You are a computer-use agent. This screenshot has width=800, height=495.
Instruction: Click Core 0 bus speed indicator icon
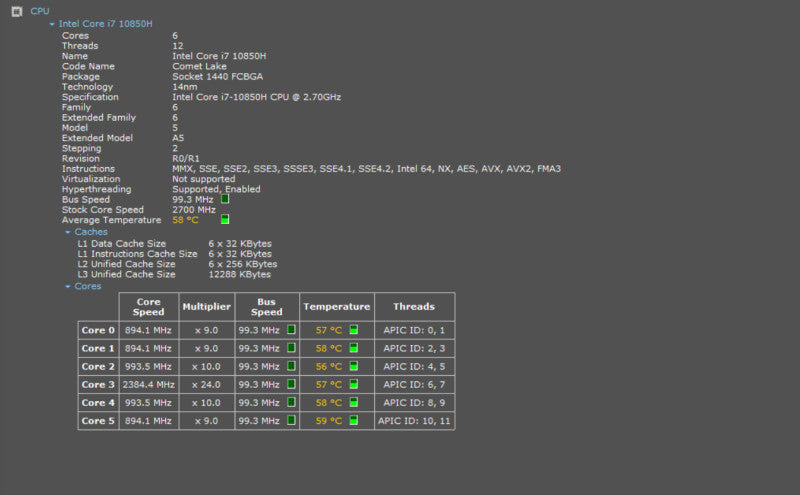[291, 330]
